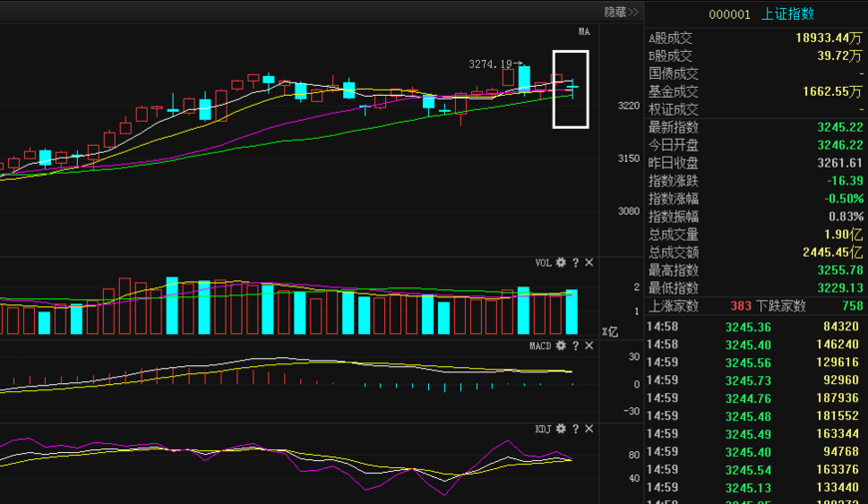Select 总成交量 value 1.90亿
Image resolution: width=868 pixels, height=504 pixels.
844,235
